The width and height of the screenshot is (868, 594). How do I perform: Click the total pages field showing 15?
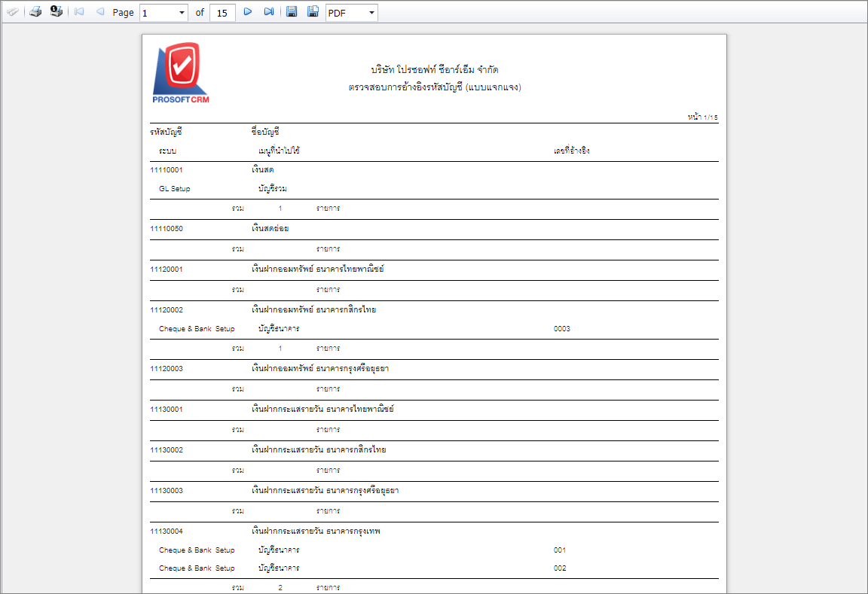pos(222,13)
